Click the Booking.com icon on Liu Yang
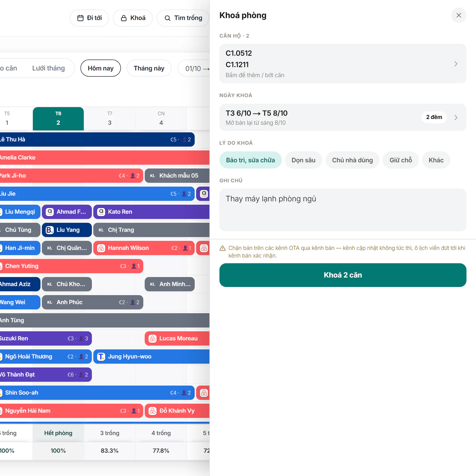Viewport: 476px width, 476px height. tap(50, 230)
